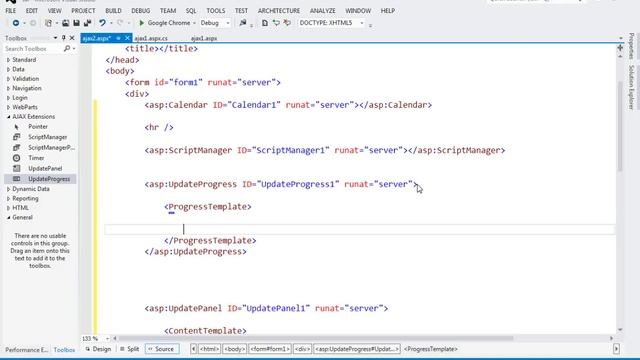Expand the Data toolbox group
640x360 pixels.
(9, 69)
